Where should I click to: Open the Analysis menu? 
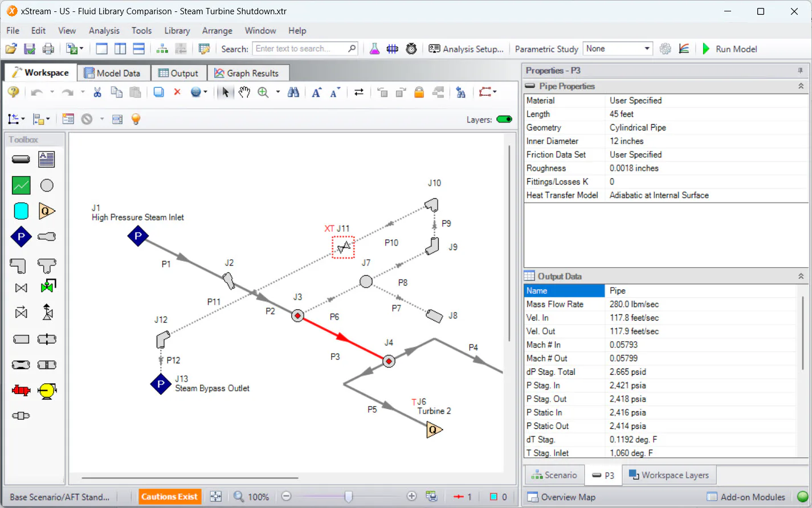tap(104, 31)
